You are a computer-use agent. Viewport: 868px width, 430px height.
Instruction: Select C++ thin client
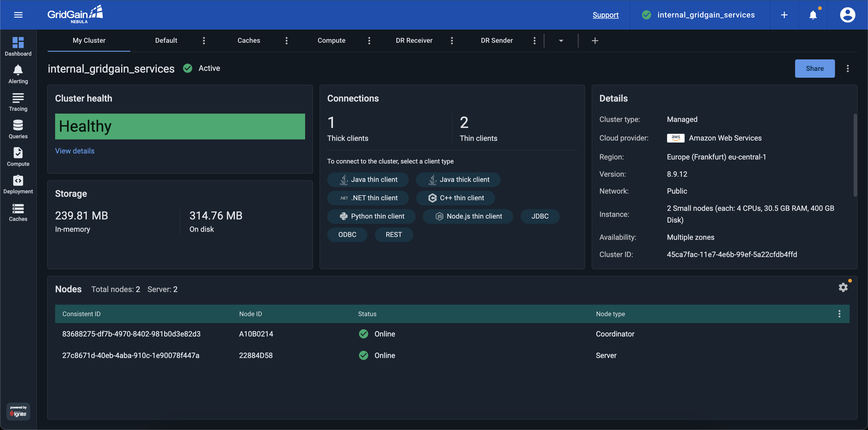point(456,198)
